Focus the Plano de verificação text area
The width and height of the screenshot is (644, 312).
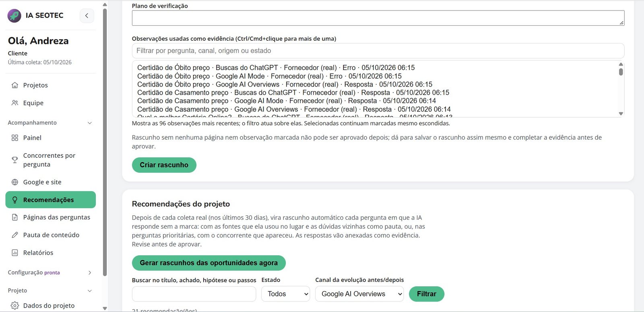[378, 18]
